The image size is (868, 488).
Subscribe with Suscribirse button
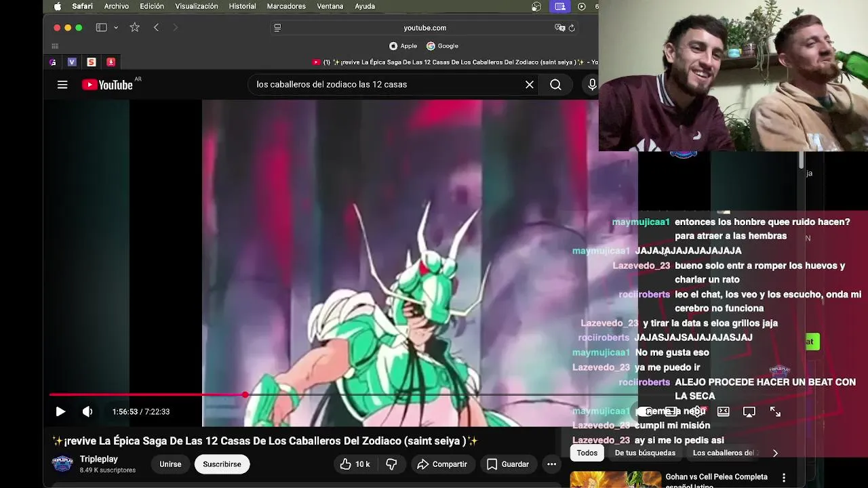coord(222,464)
